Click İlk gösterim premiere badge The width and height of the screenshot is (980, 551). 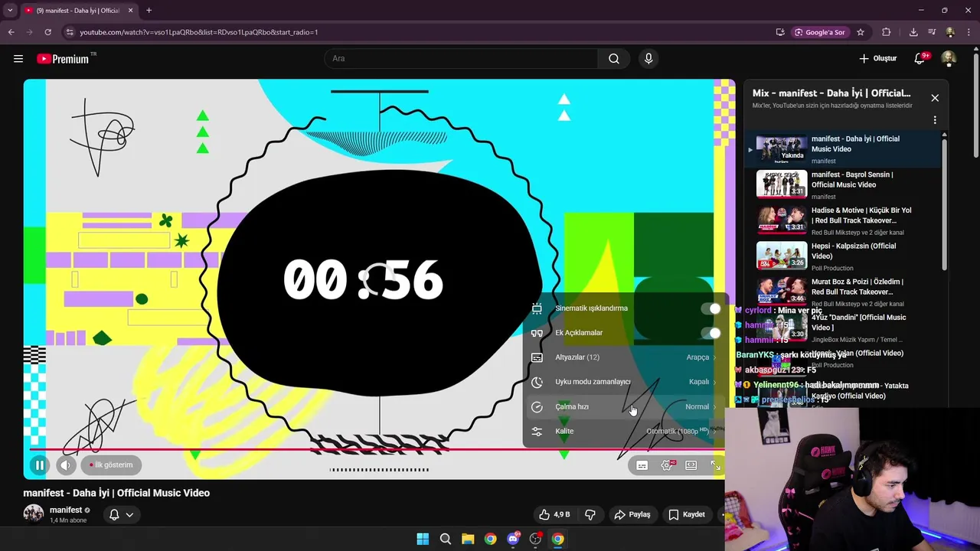(111, 465)
